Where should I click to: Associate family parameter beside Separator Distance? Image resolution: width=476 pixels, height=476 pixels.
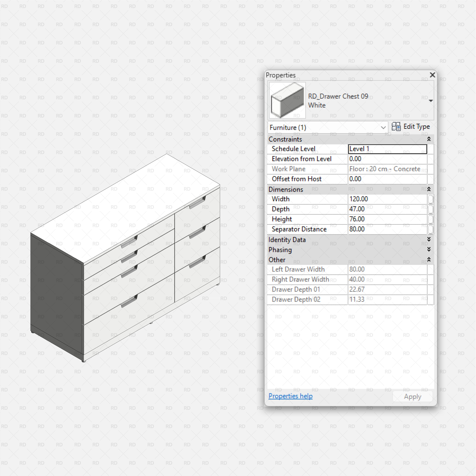click(431, 229)
